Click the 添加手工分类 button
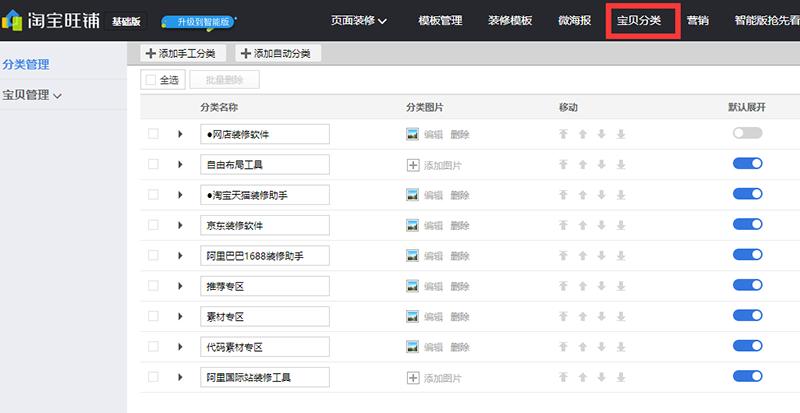 coord(184,53)
